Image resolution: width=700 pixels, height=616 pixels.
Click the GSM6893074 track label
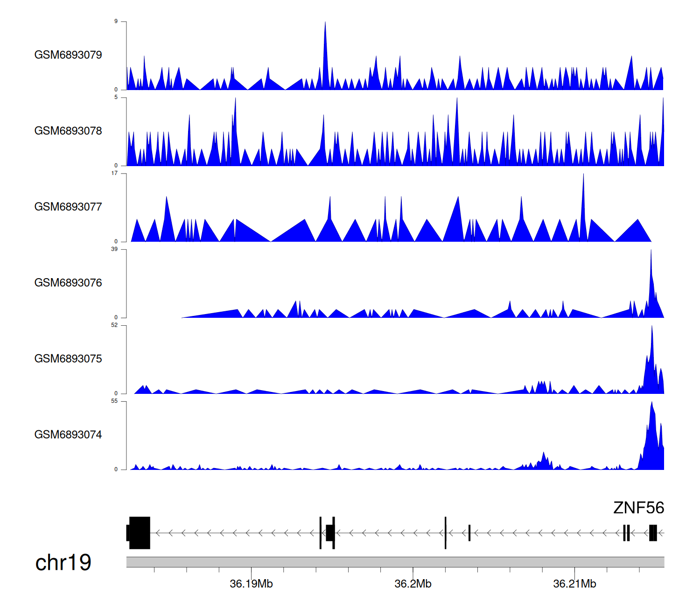point(68,435)
